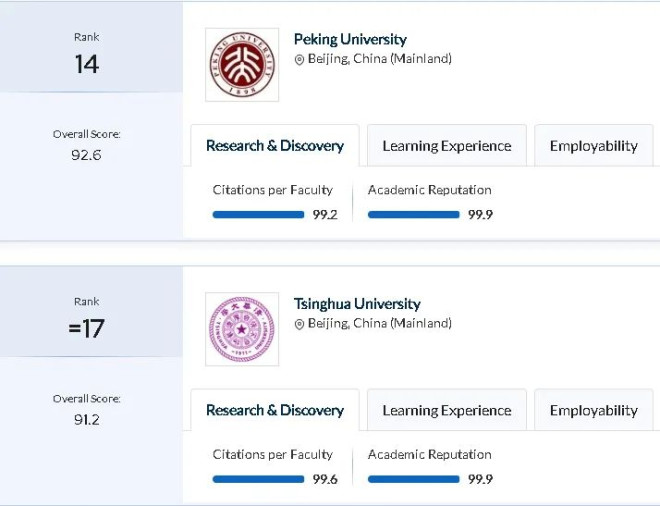Click the Peking University logo
This screenshot has height=506, width=660.
click(x=242, y=65)
